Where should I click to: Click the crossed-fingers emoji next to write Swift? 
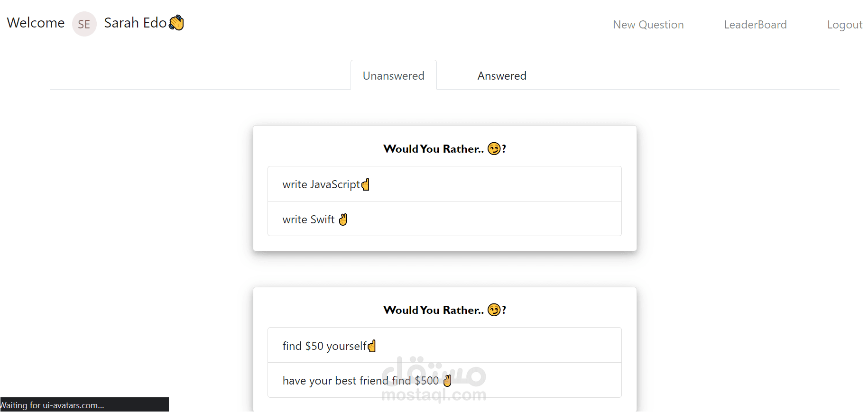(x=343, y=219)
